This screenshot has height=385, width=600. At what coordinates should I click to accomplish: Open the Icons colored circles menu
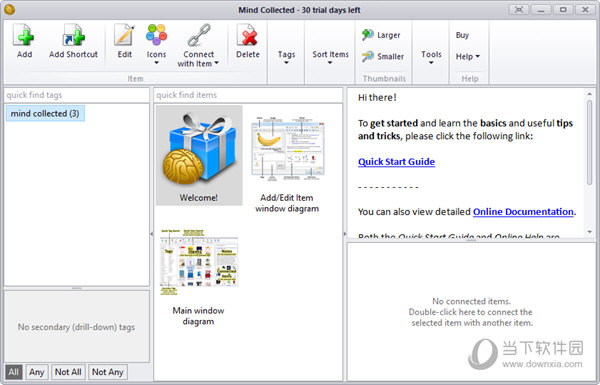(x=156, y=35)
